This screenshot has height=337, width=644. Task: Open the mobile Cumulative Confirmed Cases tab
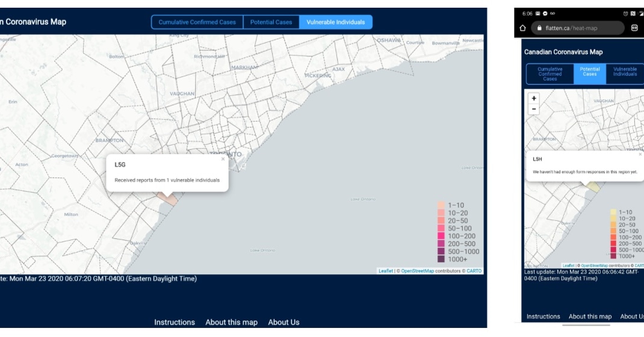pos(550,74)
